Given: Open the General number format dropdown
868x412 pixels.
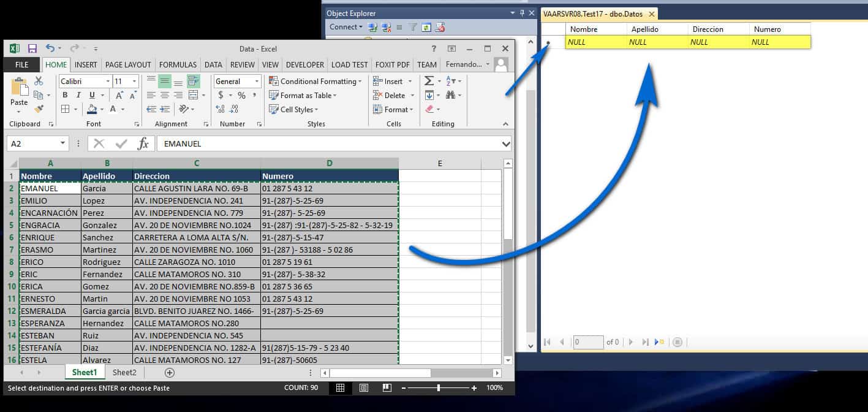Looking at the screenshot, I should tap(258, 81).
